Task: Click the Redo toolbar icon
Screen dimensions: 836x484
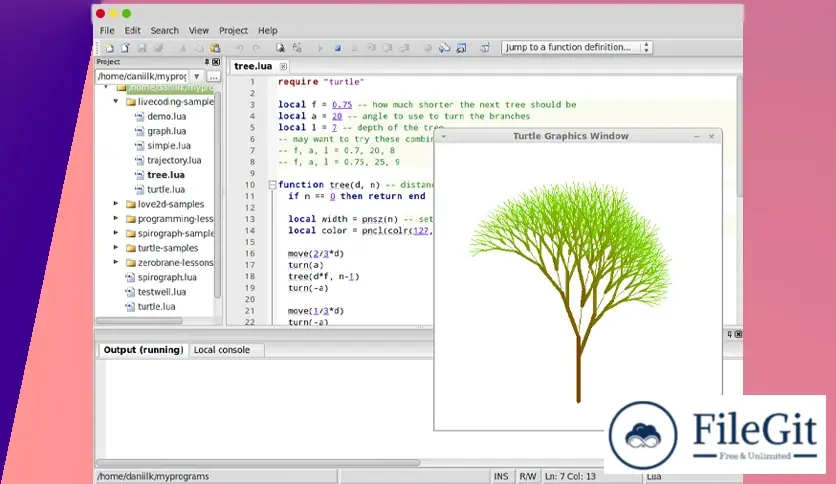Action: [x=256, y=48]
